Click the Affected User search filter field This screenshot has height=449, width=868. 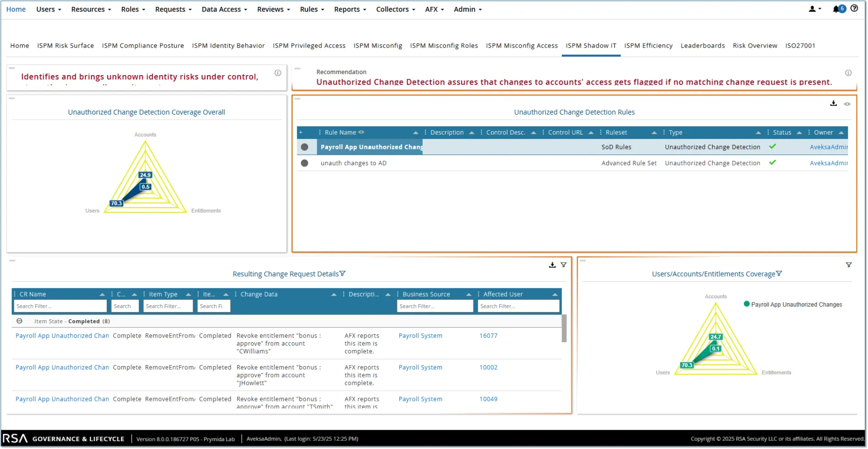518,306
